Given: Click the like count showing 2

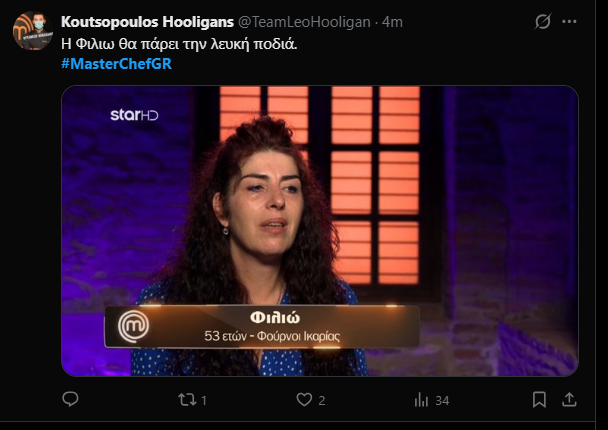Looking at the screenshot, I should [x=322, y=401].
